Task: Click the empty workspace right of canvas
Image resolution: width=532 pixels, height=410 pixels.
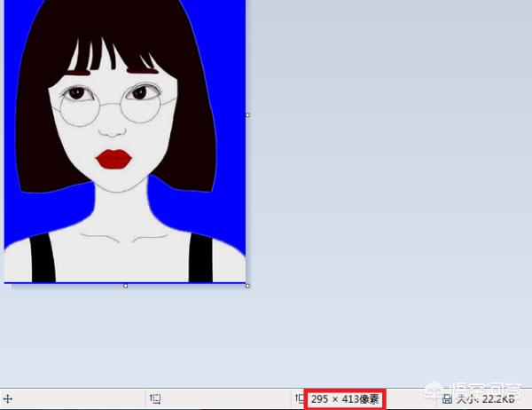Action: pyautogui.click(x=390, y=177)
